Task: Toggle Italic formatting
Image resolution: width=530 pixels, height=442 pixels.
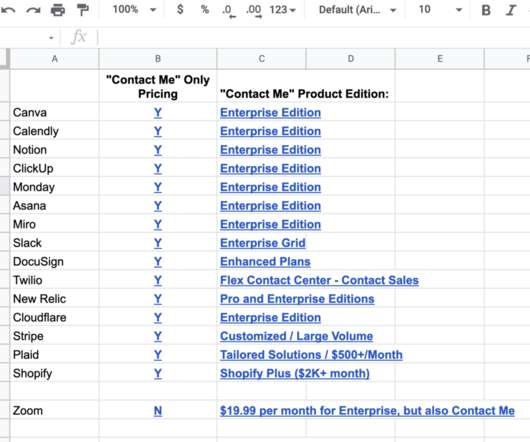Action: (x=511, y=10)
